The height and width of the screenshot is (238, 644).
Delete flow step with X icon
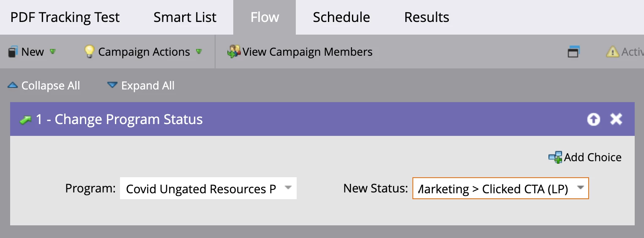[x=616, y=119]
